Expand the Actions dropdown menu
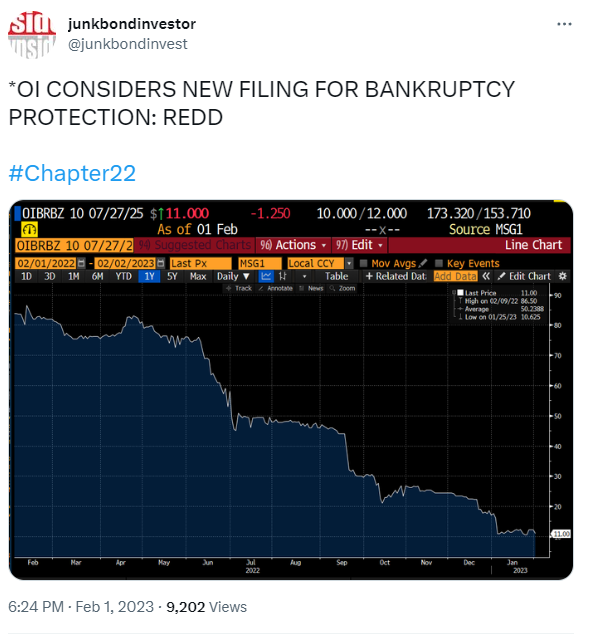The image size is (590, 642). click(x=293, y=245)
